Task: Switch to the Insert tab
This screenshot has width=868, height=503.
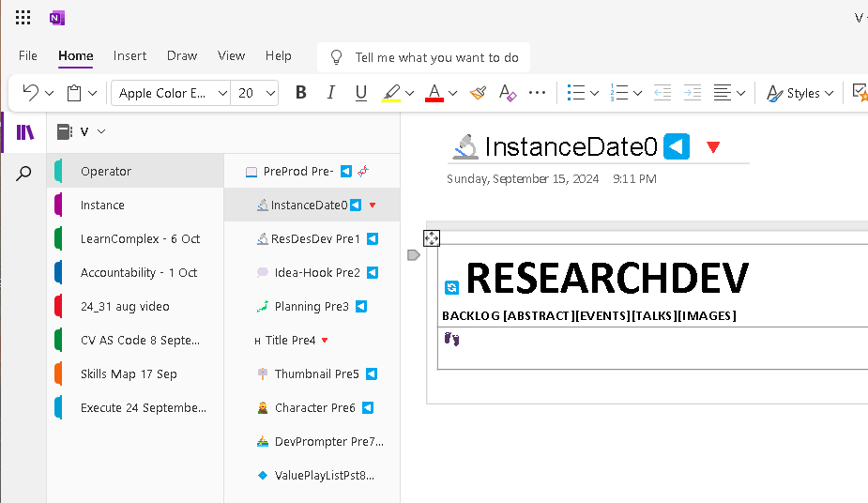Action: point(130,56)
